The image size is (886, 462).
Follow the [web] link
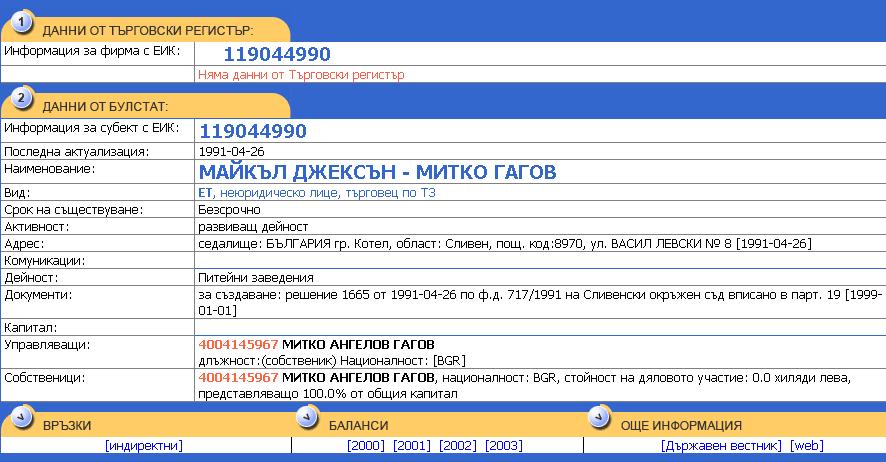point(806,446)
